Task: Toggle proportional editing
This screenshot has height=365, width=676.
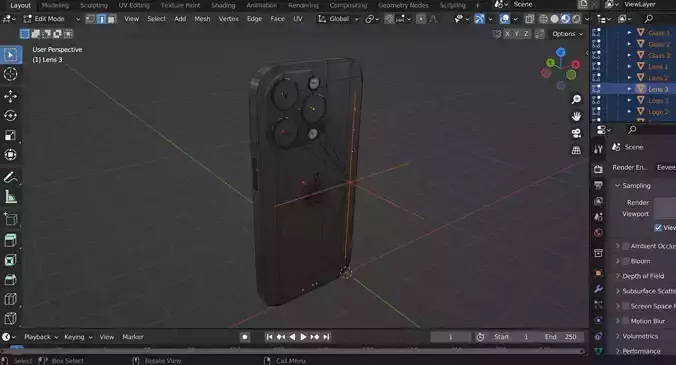Action: [421, 19]
